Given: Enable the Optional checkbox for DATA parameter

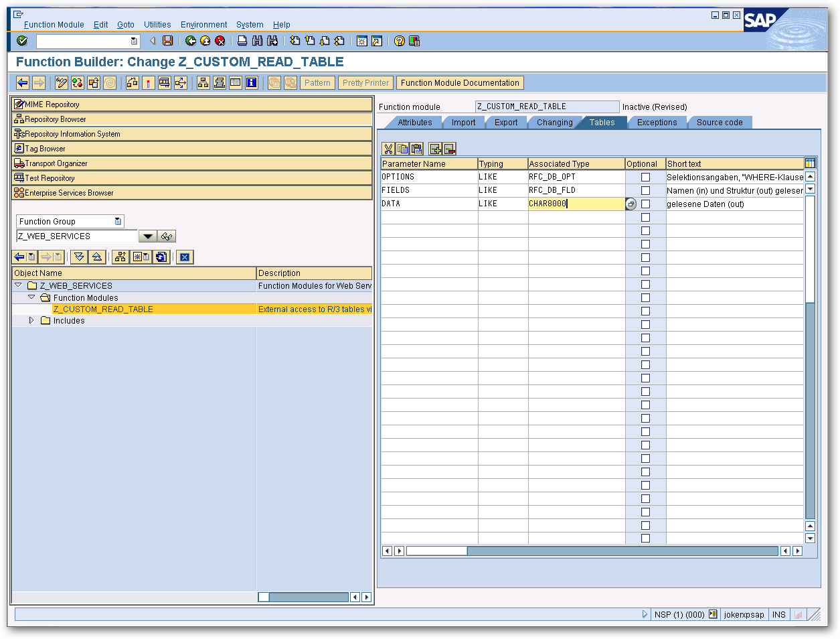Looking at the screenshot, I should coord(645,204).
